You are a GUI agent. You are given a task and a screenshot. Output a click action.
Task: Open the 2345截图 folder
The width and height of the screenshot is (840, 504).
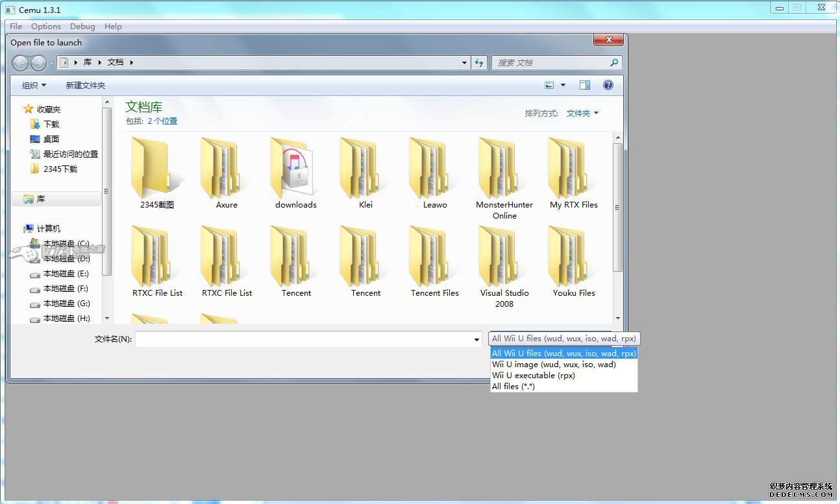pyautogui.click(x=157, y=172)
